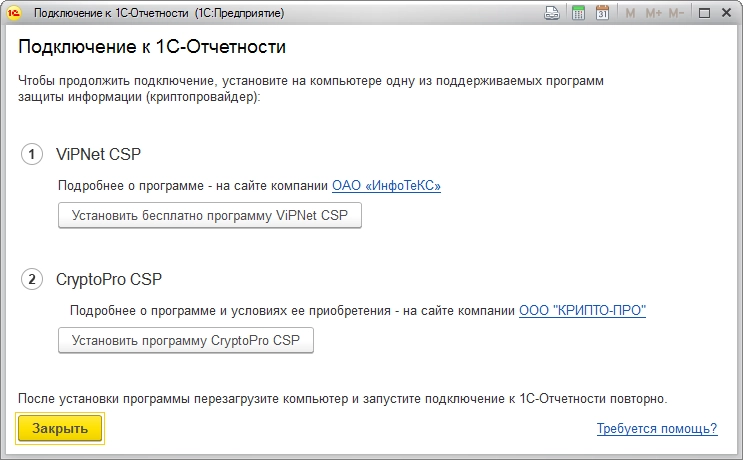Click the 1C application logo in the title bar
This screenshot has height=460, width=743.
coord(16,13)
